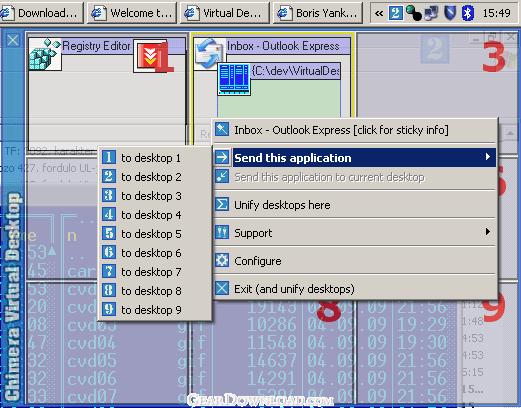Viewport: 521px width, 408px height.
Task: Expand the Send this application submenu arrow
Action: point(488,157)
